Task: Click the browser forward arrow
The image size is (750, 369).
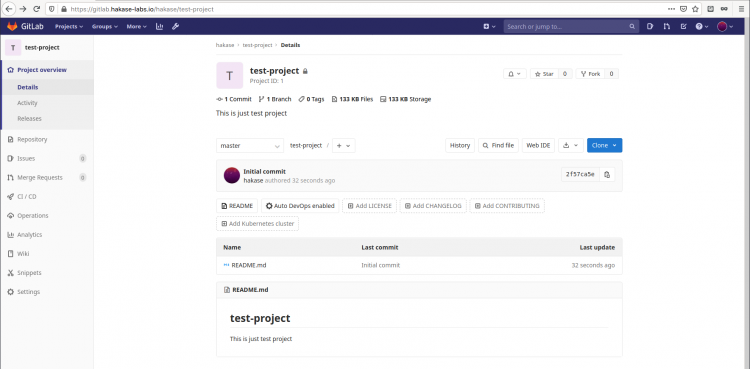Action: [x=22, y=9]
